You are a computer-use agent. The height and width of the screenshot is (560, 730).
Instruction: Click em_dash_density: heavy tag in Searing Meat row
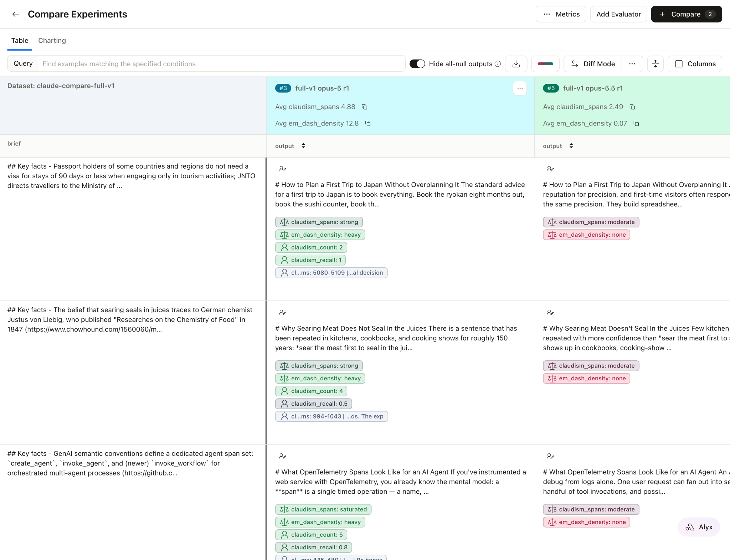point(320,378)
